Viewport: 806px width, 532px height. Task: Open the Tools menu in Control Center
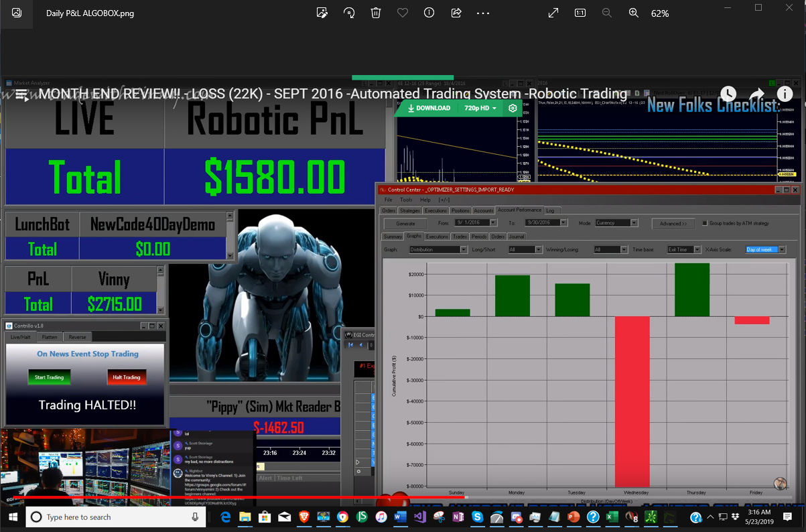pos(406,200)
